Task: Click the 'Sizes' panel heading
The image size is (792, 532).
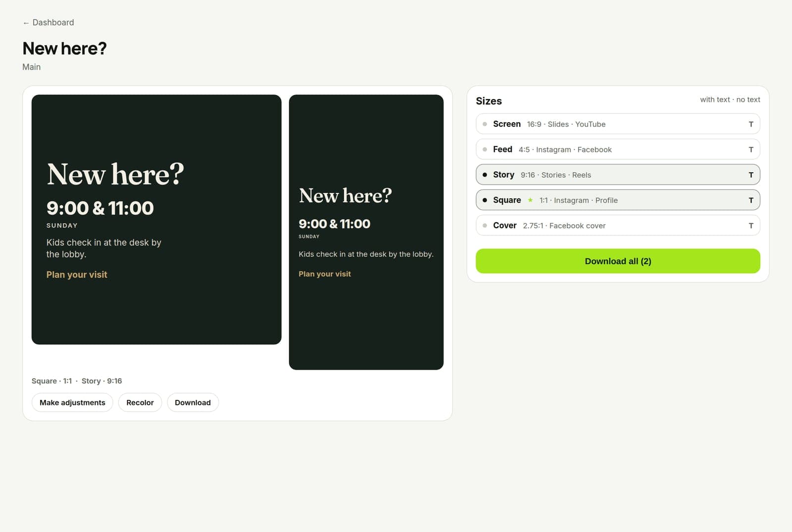Action: click(x=489, y=101)
